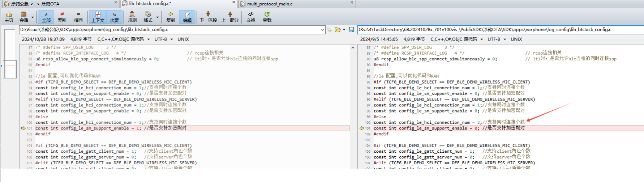Click left pane date 2024/10/28 19:37:09
The width and height of the screenshot is (644, 182).
(43, 39)
